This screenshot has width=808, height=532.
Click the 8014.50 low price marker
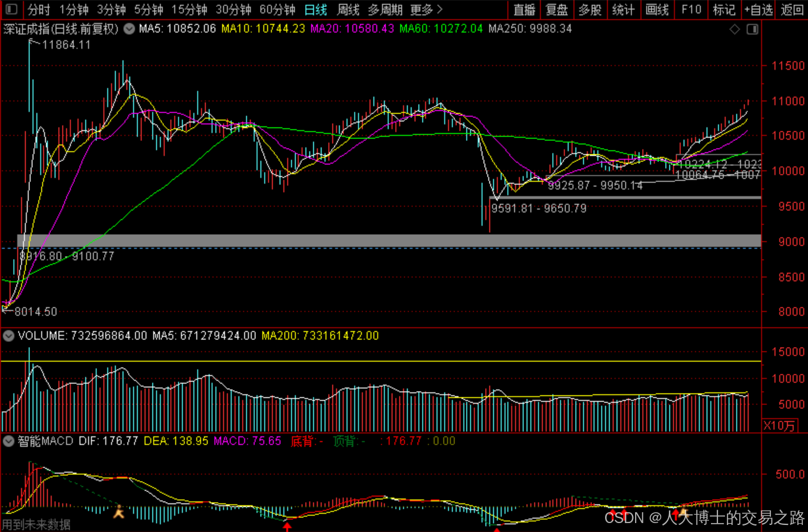point(35,312)
